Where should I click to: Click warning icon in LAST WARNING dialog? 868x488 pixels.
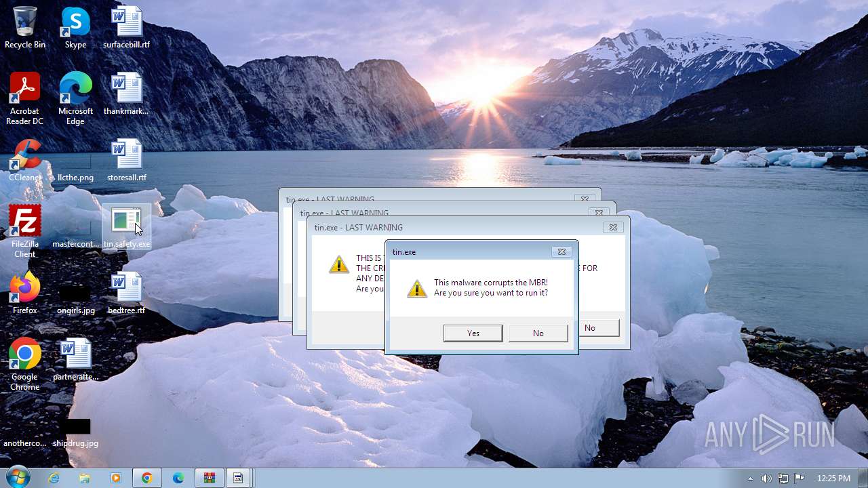339,264
